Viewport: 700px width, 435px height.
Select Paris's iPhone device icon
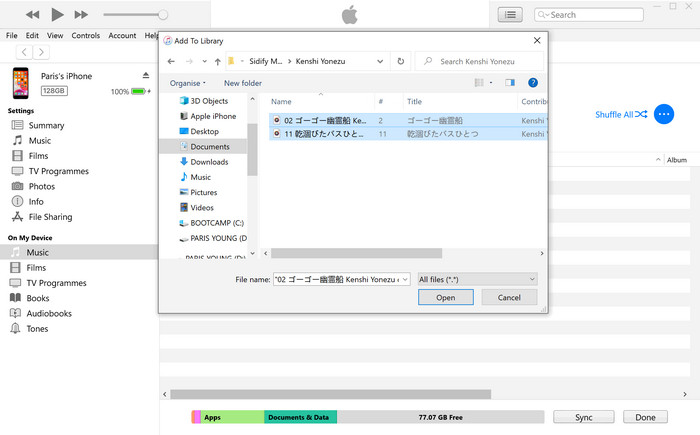21,83
